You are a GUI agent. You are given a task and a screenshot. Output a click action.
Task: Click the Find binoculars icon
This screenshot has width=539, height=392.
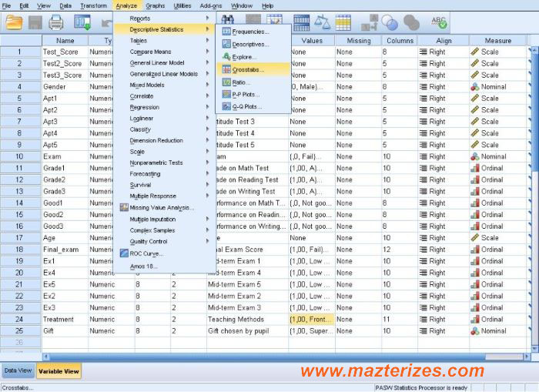click(x=228, y=19)
